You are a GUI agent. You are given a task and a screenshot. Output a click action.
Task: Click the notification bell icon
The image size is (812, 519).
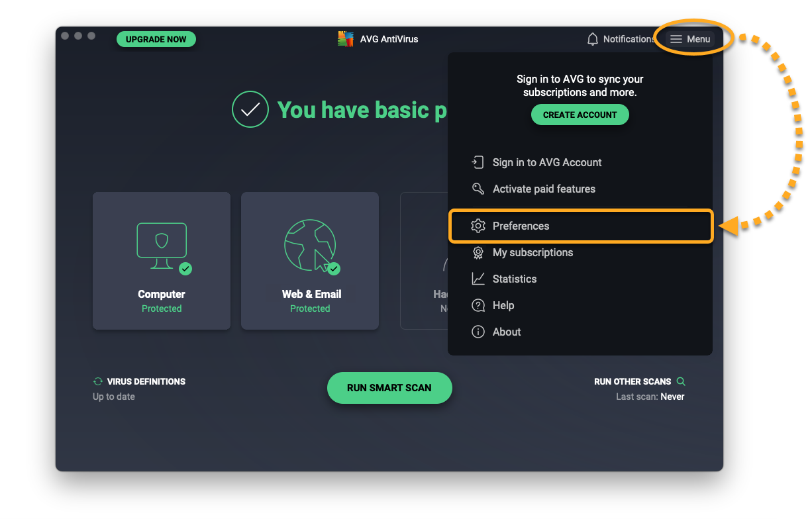(x=593, y=40)
